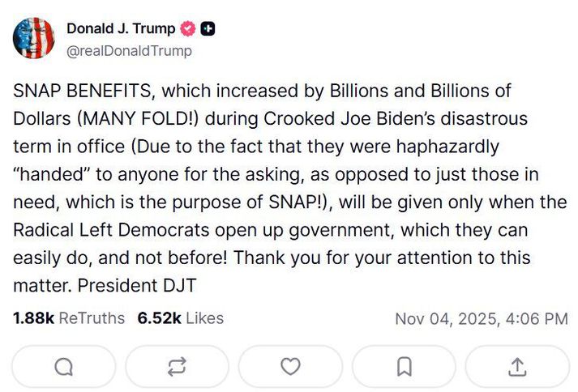Click the reply speech bubble icon
The width and height of the screenshot is (578, 392).
click(x=63, y=367)
